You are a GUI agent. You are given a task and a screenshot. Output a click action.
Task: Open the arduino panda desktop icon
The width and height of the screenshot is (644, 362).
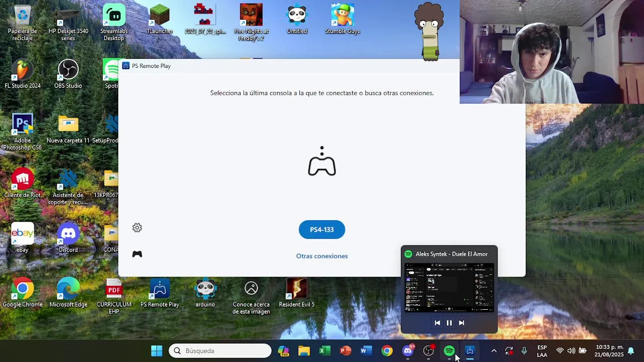pos(205,293)
